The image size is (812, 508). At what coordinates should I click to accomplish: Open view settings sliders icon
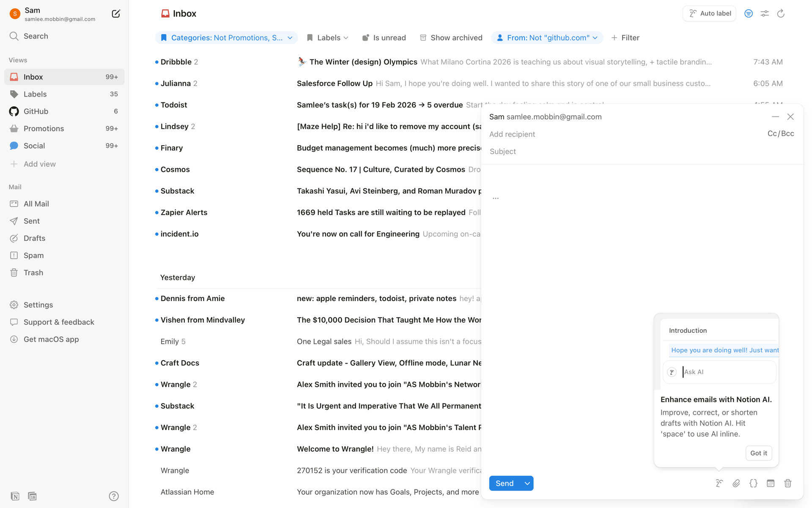coord(765,14)
